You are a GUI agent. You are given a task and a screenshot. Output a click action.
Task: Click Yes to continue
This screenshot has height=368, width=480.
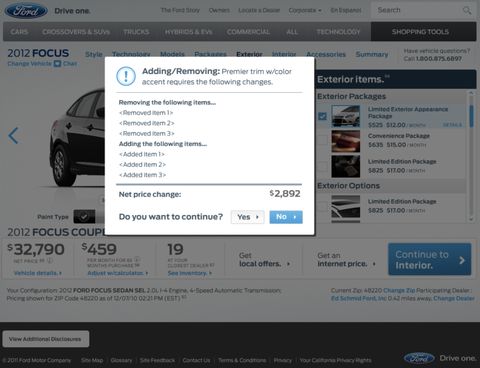(x=247, y=217)
